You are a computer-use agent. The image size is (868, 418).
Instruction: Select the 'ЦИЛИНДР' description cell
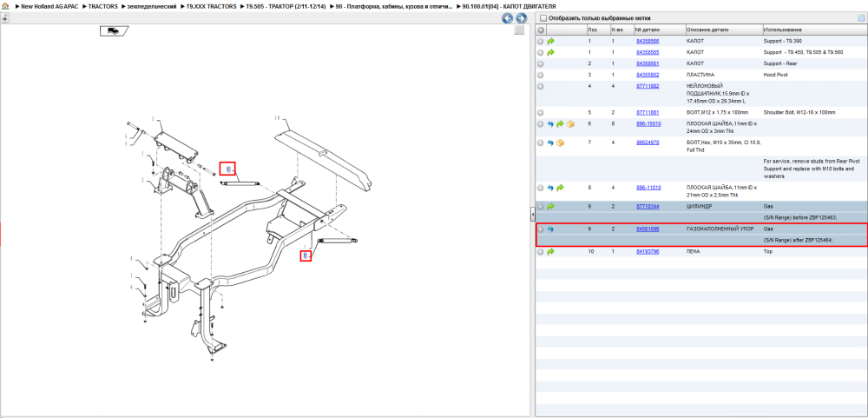699,207
